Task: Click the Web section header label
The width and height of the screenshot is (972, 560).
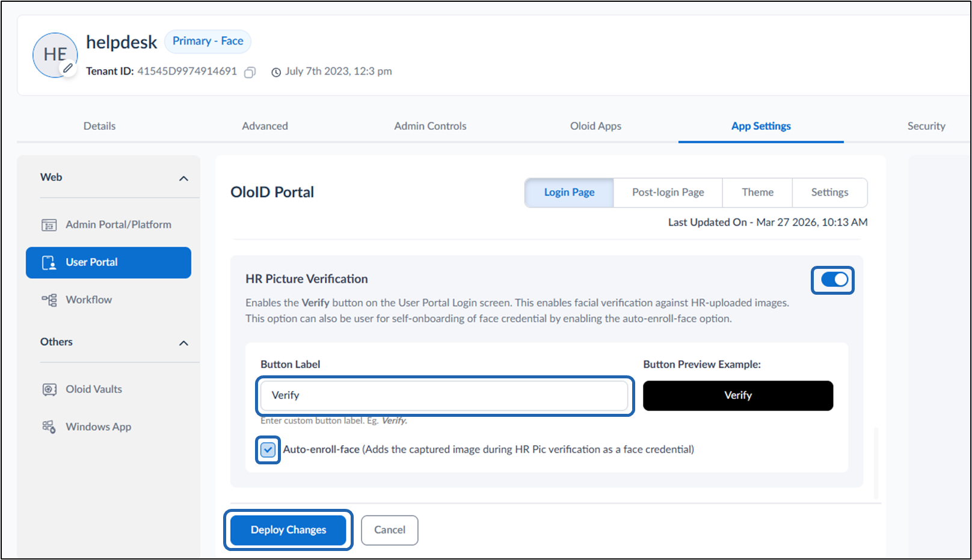Action: pos(51,177)
